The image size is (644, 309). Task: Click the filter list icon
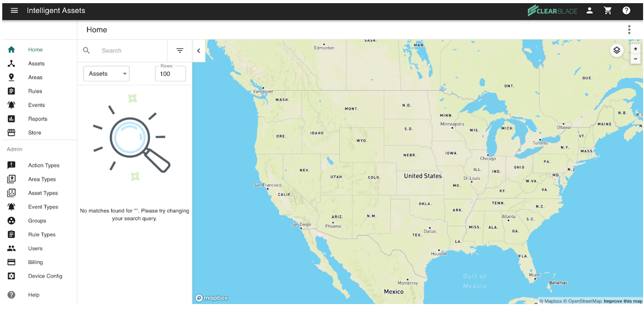(180, 51)
